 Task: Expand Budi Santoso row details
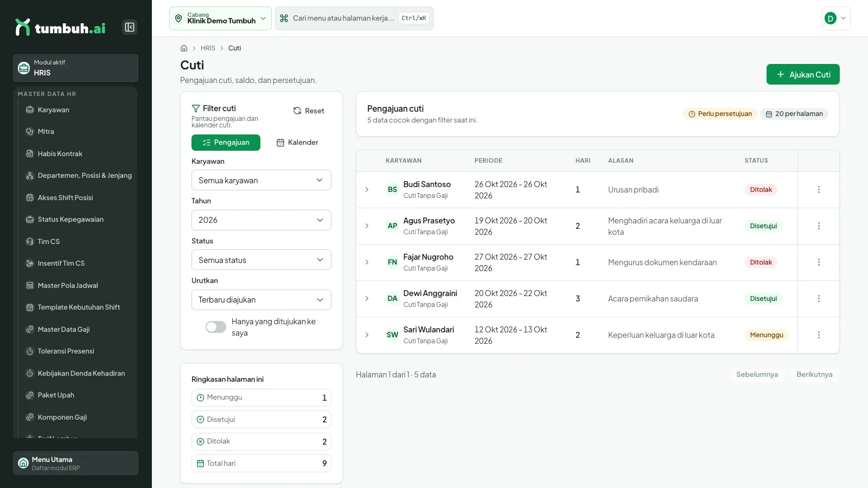367,190
